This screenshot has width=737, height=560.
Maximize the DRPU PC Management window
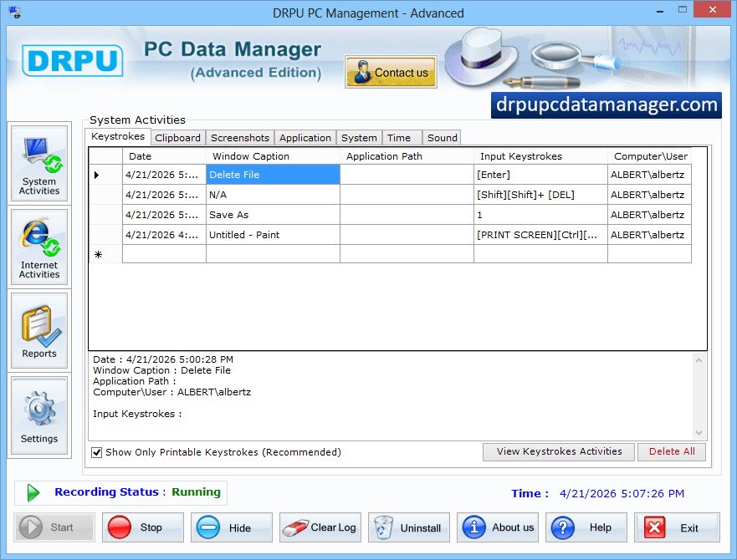[683, 10]
